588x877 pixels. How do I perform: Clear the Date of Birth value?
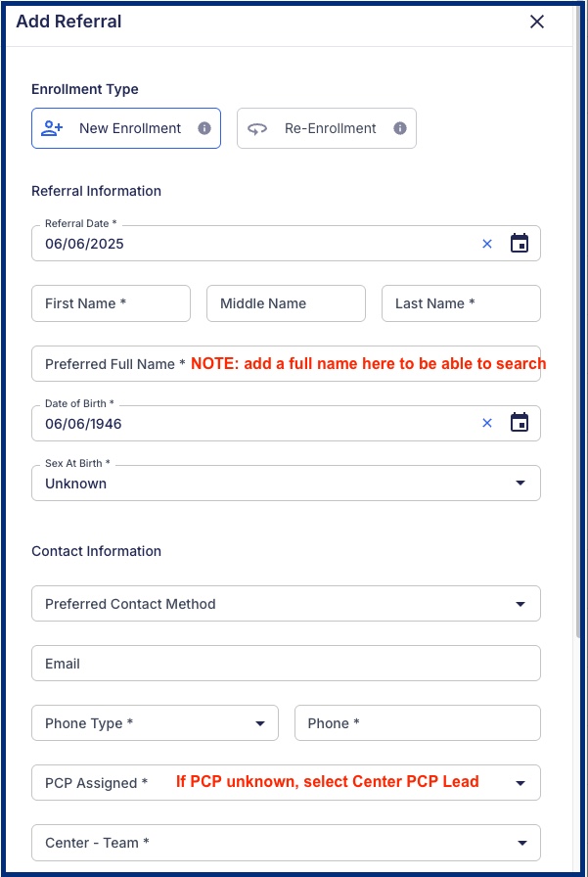click(x=487, y=423)
